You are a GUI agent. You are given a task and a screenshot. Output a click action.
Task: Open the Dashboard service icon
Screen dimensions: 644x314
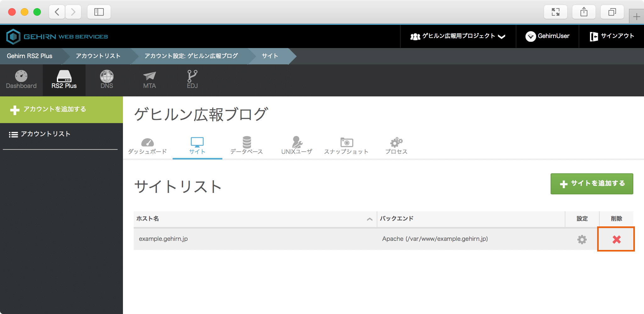pyautogui.click(x=21, y=80)
